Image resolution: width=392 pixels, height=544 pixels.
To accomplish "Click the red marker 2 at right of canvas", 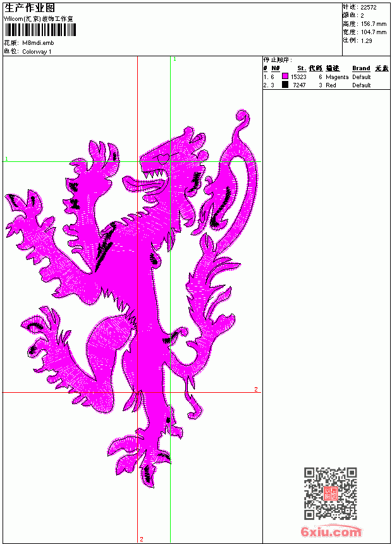I will [x=256, y=389].
